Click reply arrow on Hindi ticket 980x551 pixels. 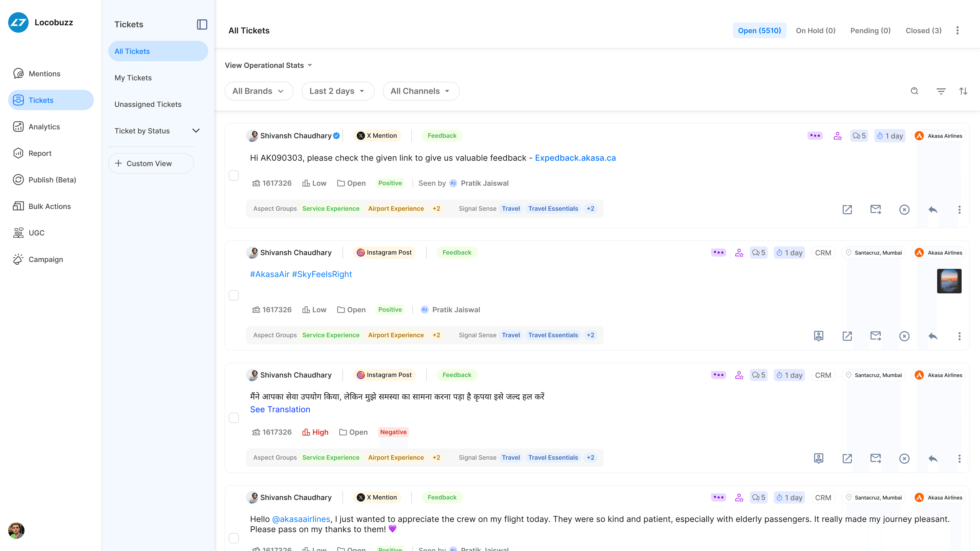pyautogui.click(x=933, y=459)
